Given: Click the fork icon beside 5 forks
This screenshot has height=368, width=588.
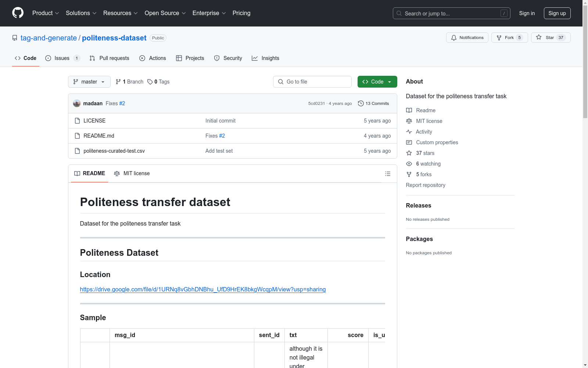Looking at the screenshot, I should [409, 174].
